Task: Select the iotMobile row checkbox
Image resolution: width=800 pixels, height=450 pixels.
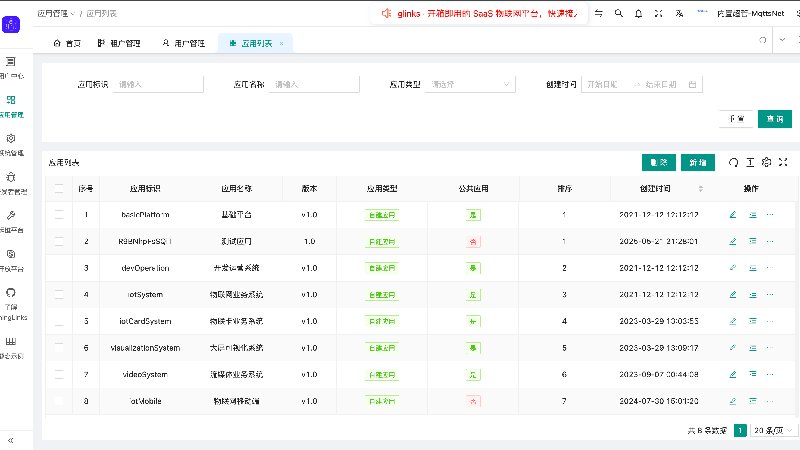Action: pyautogui.click(x=59, y=401)
